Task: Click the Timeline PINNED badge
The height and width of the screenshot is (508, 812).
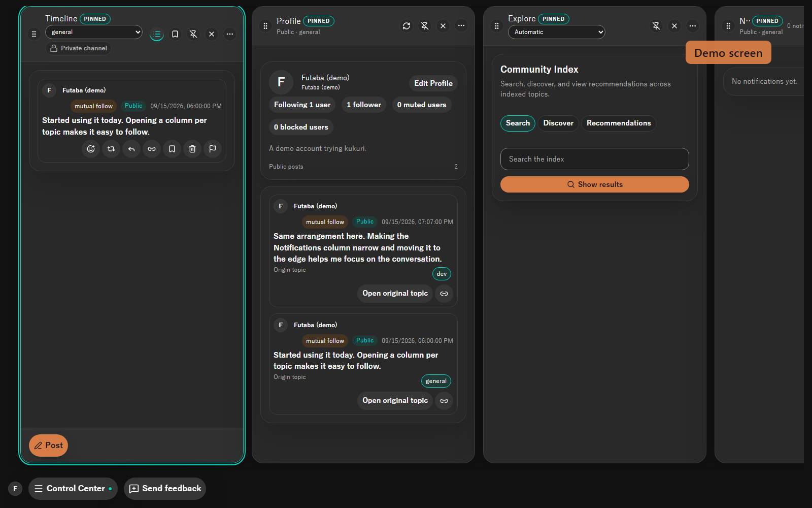Action: [95, 19]
